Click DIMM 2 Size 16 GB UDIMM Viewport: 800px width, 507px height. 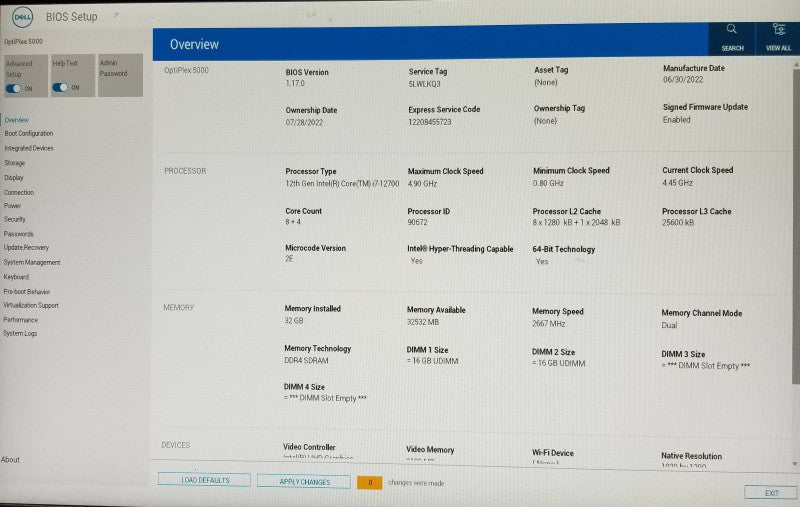[x=558, y=363]
